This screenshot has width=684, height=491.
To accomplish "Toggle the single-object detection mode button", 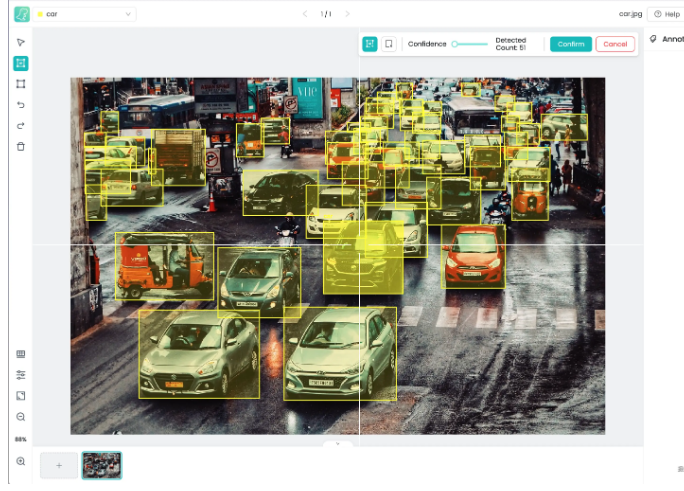I will 389,44.
